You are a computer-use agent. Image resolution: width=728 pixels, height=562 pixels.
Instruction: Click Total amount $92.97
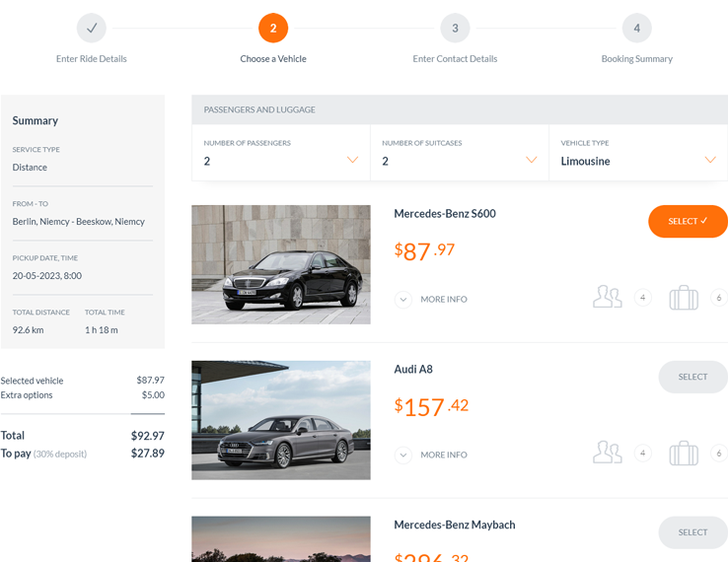tap(148, 436)
